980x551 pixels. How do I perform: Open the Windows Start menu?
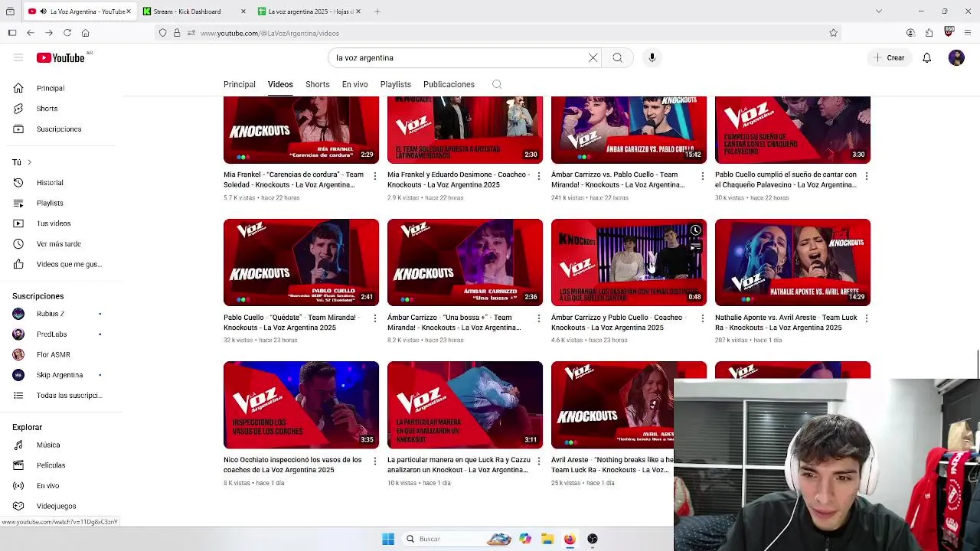(388, 539)
